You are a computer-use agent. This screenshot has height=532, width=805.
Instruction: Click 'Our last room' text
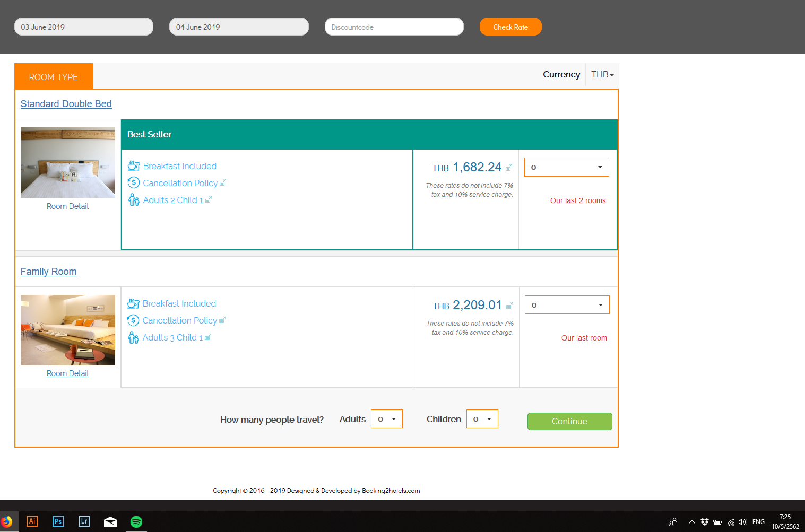pyautogui.click(x=584, y=338)
